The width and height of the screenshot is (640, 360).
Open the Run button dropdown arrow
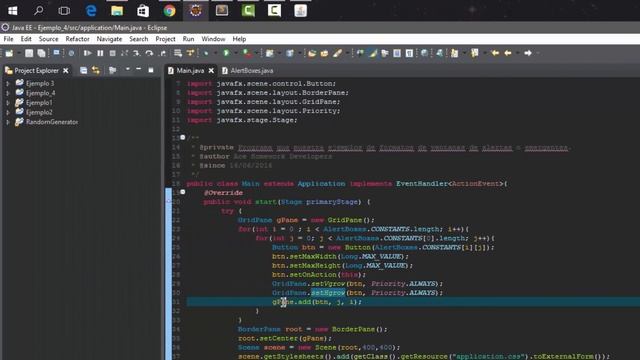[x=235, y=53]
